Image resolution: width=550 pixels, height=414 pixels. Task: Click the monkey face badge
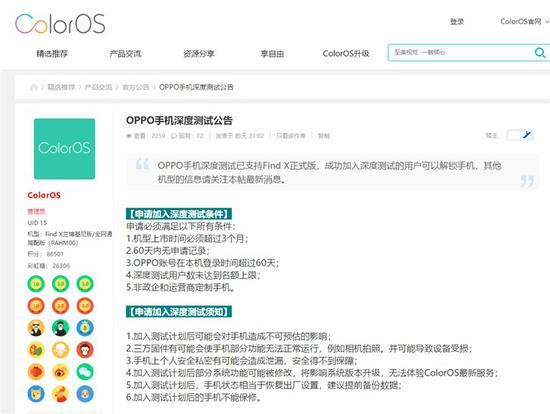(x=85, y=350)
